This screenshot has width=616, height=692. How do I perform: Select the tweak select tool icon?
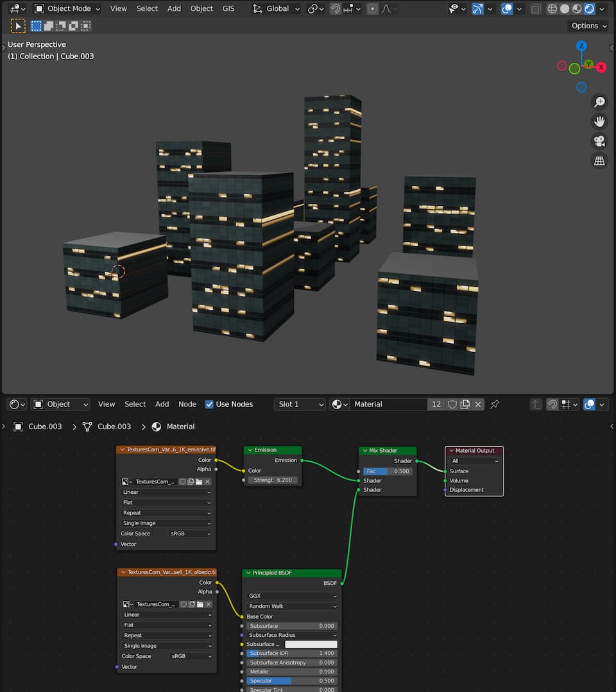coord(18,26)
